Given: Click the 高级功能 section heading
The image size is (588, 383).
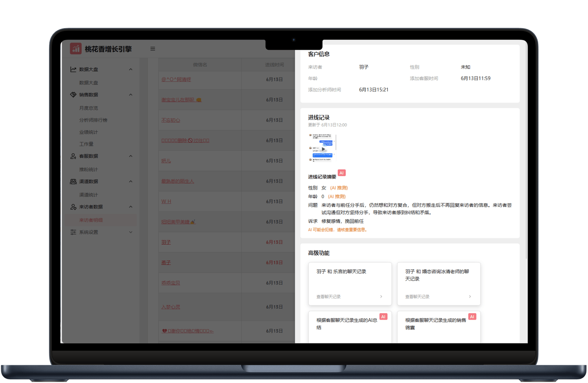Looking at the screenshot, I should [318, 253].
